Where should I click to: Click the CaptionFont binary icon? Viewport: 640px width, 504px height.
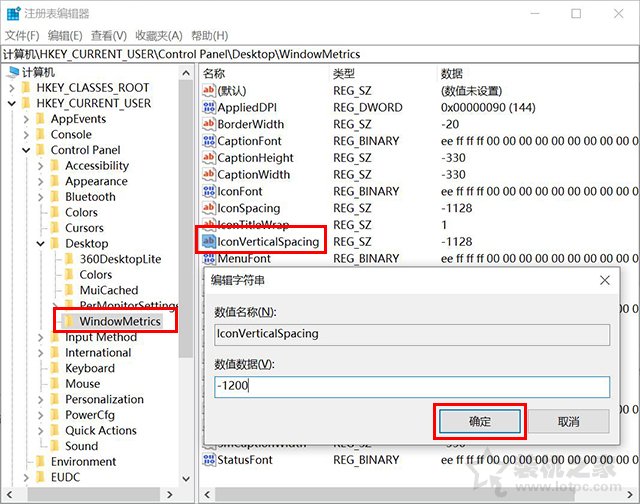(209, 141)
